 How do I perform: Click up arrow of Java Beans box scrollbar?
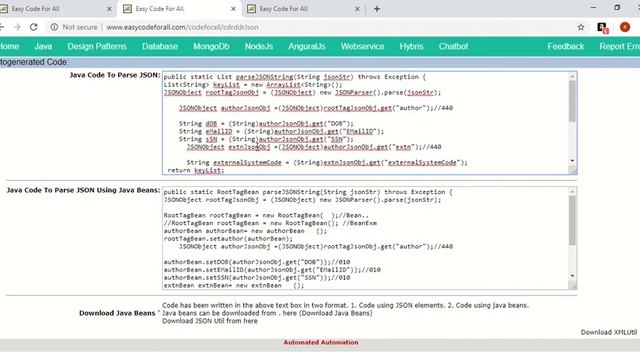[572, 191]
